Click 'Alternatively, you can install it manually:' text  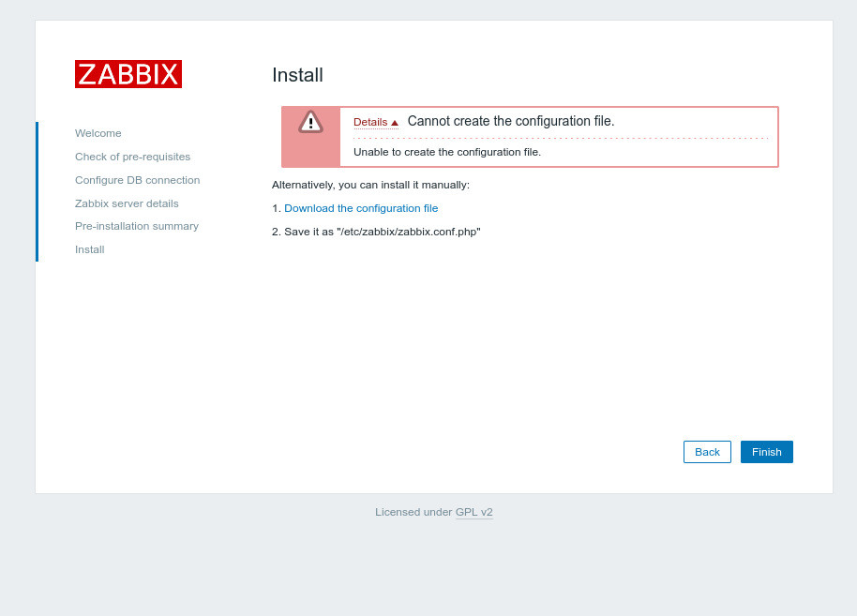coord(370,185)
